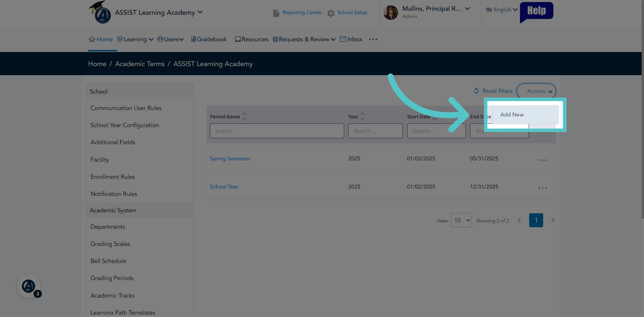The width and height of the screenshot is (644, 317).
Task: Open the Reporting Center document icon
Action: (276, 13)
